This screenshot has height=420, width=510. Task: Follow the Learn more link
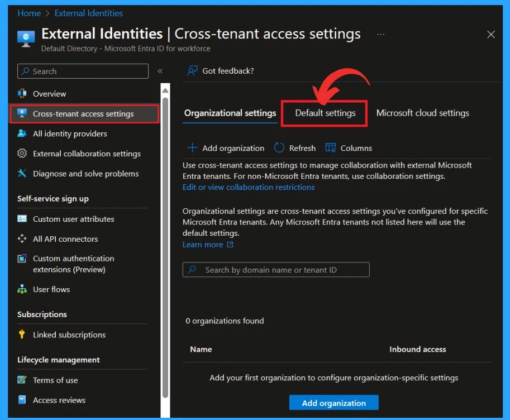pyautogui.click(x=203, y=245)
